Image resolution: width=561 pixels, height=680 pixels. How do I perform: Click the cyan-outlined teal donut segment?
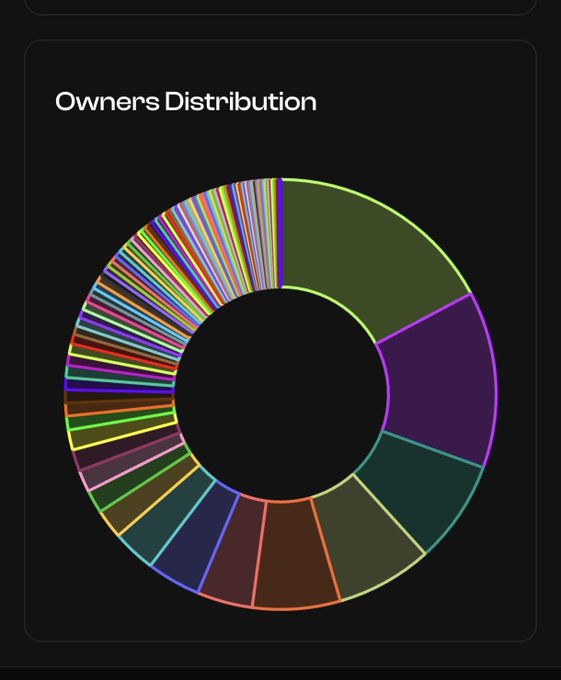point(169,512)
